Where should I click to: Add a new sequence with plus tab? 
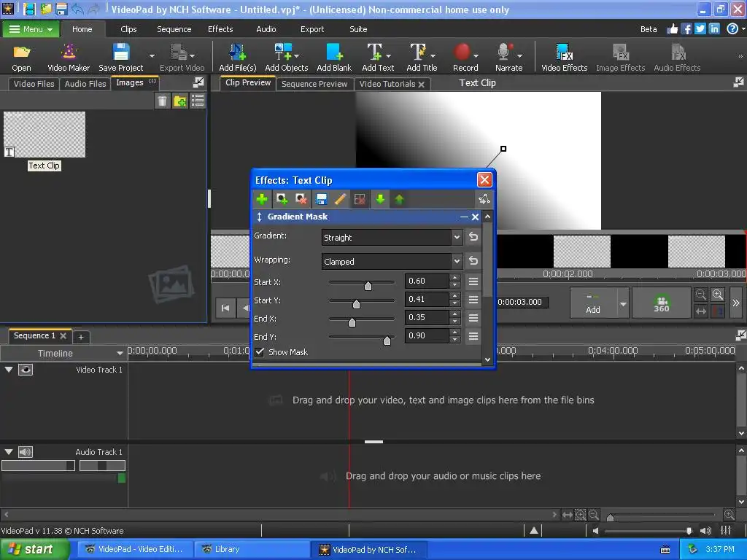click(x=81, y=337)
